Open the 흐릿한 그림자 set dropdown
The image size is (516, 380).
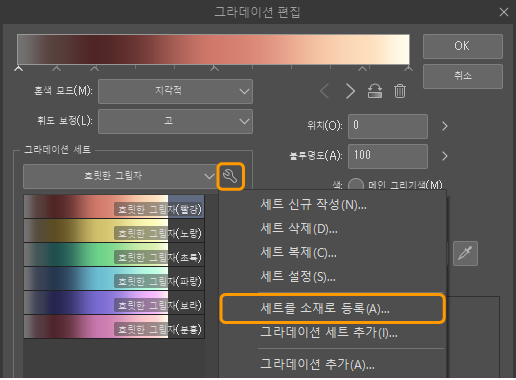coord(120,176)
